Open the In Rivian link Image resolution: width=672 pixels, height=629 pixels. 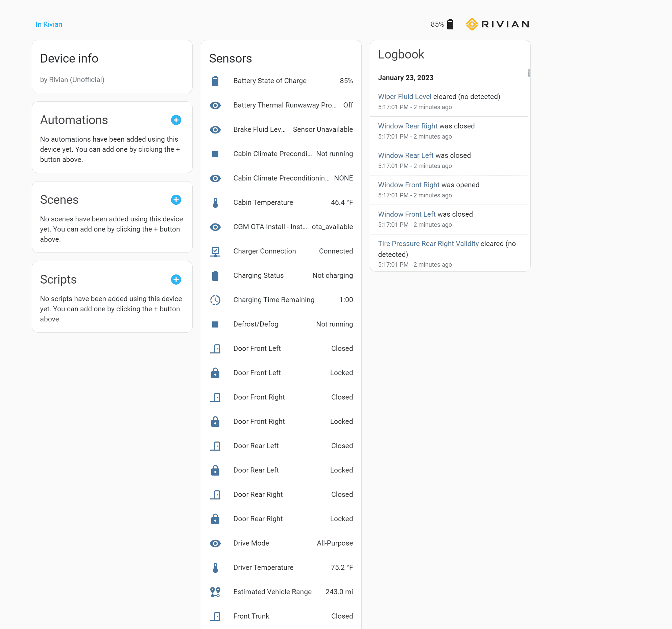(x=49, y=24)
